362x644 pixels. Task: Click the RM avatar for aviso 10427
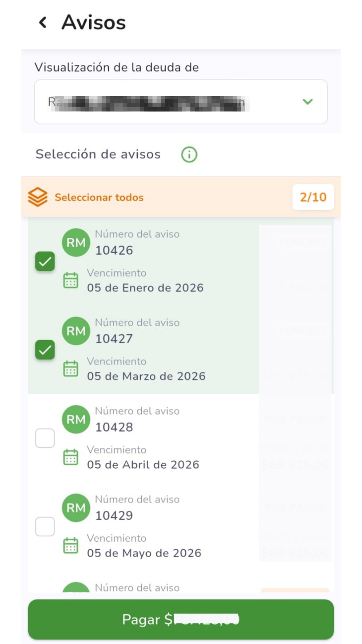click(76, 331)
